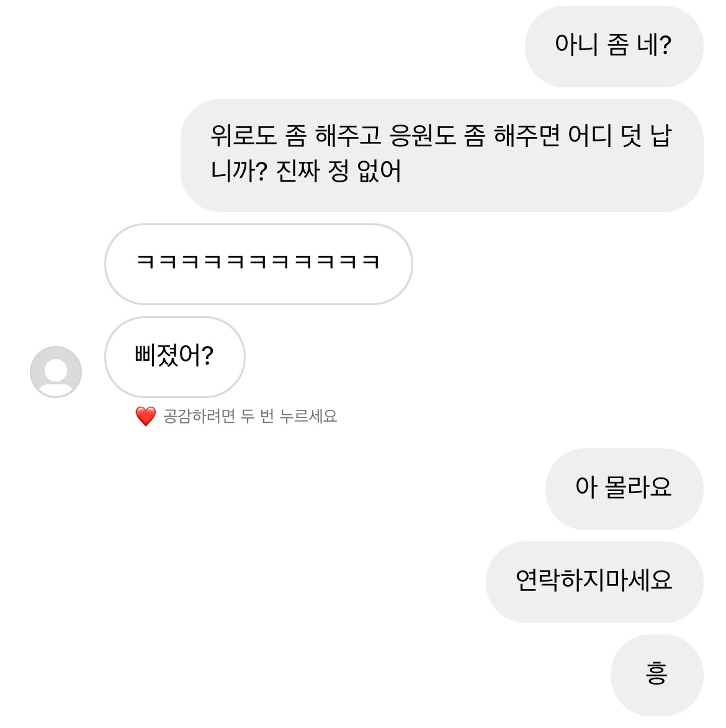Click the long '위로도 좀 해주고' message
Viewport: 726px width, 728px height.
[x=441, y=154]
